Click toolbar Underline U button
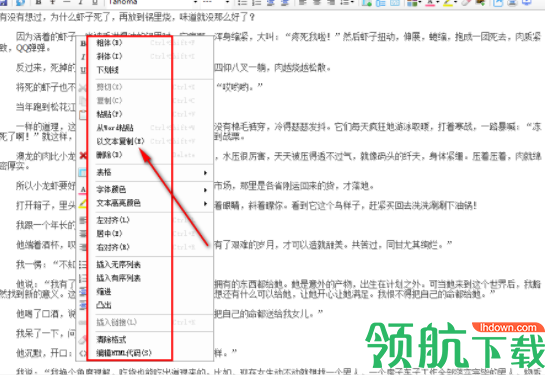545x375 pixels. [94, 2]
